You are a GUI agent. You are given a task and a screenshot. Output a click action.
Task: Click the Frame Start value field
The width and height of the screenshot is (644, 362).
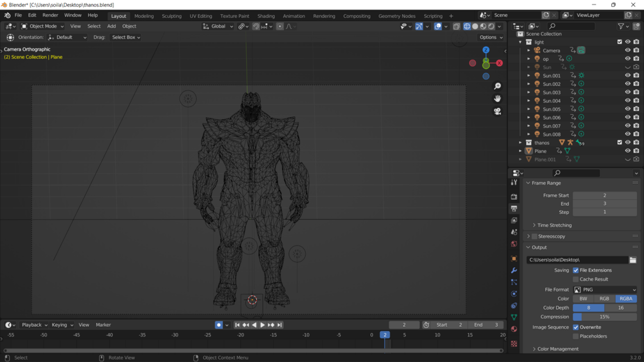click(x=604, y=195)
